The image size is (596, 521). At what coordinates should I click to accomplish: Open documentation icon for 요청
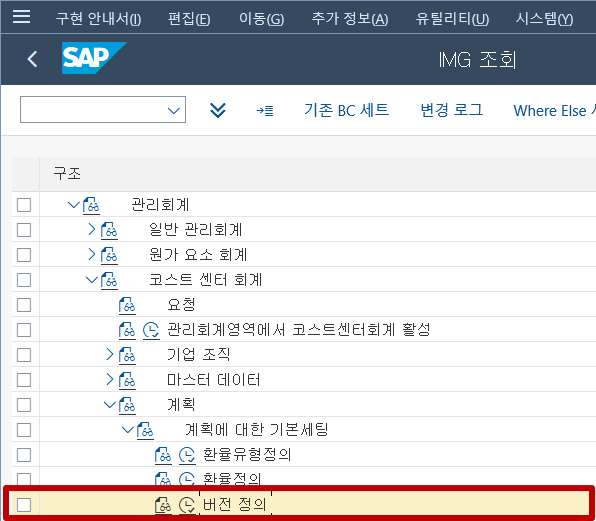click(127, 305)
